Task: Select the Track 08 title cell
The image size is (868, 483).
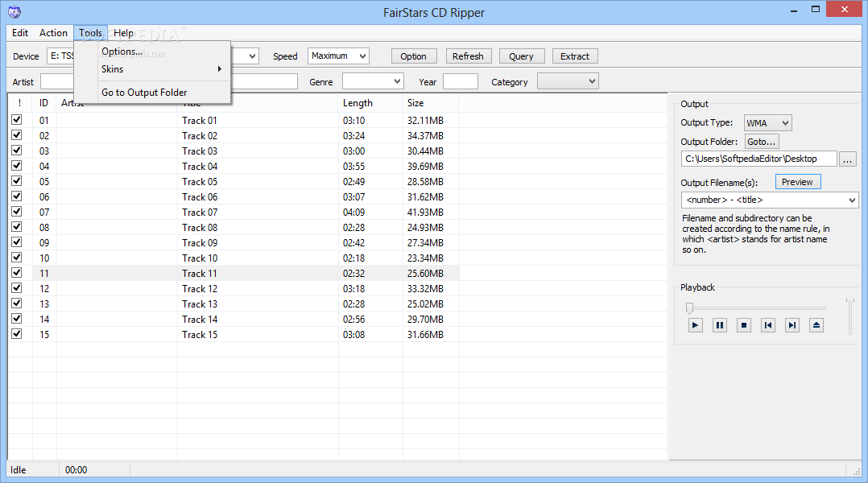Action: [200, 227]
